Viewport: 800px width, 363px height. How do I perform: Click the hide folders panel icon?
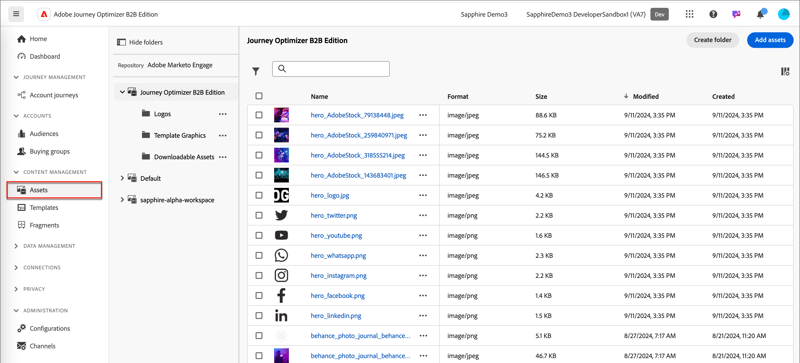pos(121,42)
